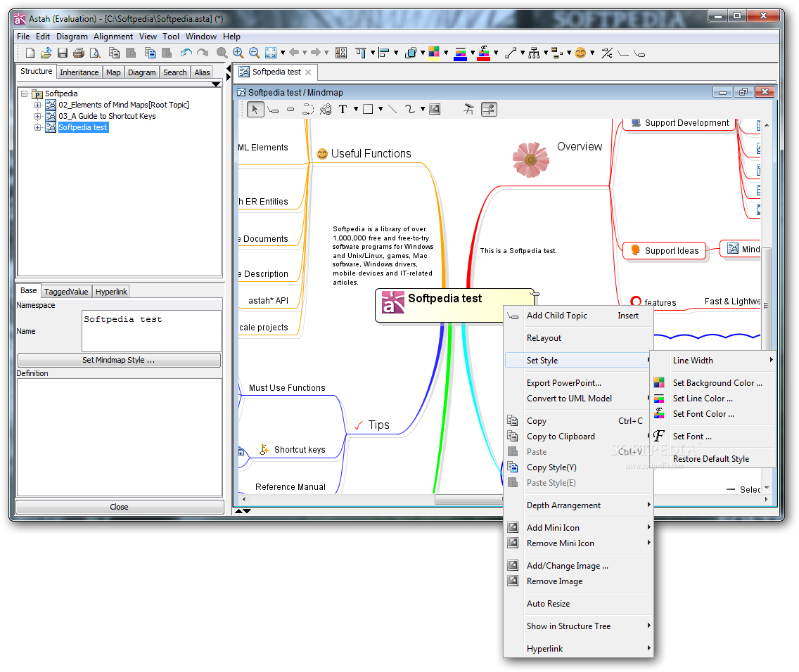Open the Text tool dropdown arrow

(356, 109)
